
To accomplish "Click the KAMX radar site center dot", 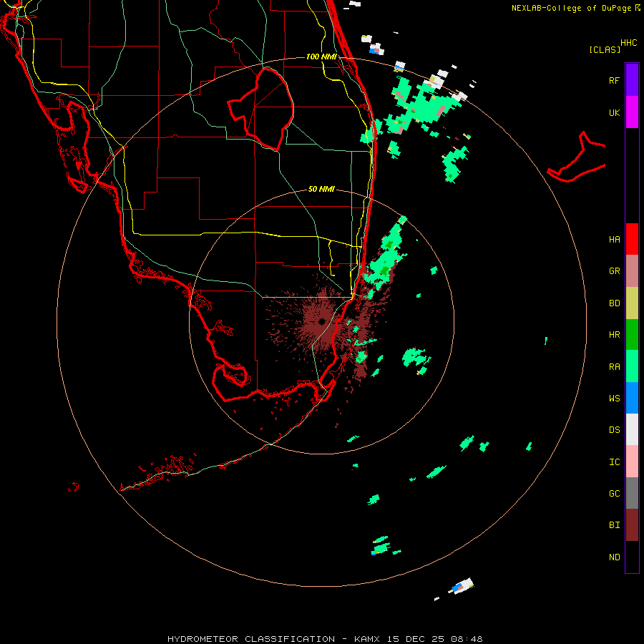I will coord(321,321).
